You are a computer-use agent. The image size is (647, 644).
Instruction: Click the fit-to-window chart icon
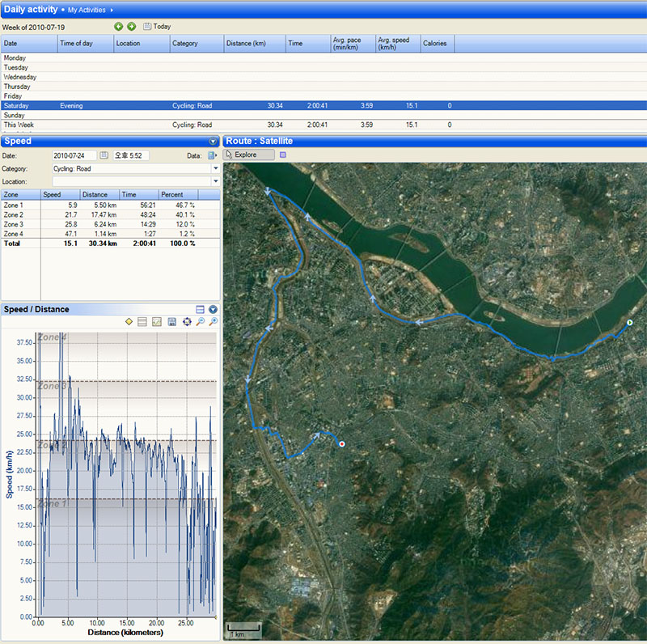(x=186, y=322)
